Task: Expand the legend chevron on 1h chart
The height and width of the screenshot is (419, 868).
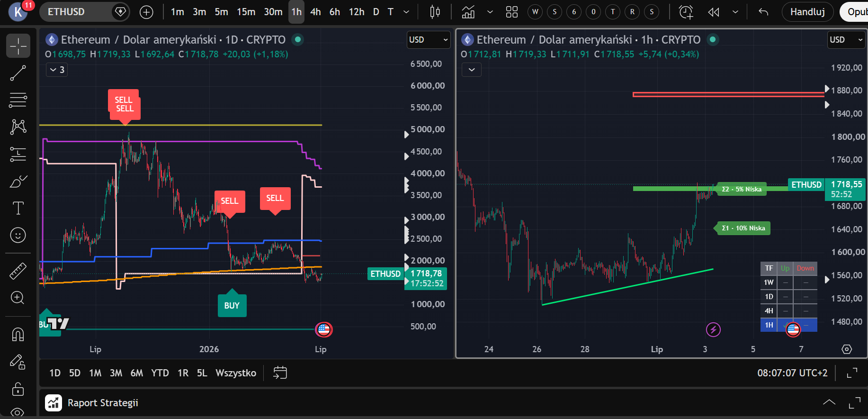Action: [x=472, y=70]
